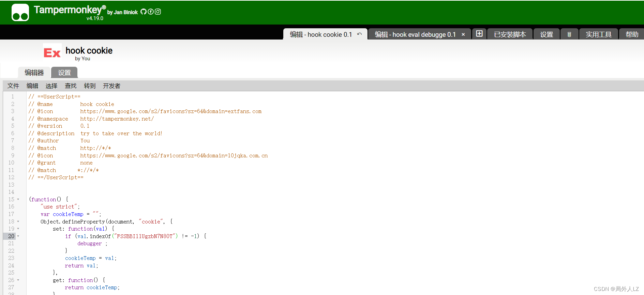The width and height of the screenshot is (644, 295).
Task: Click the (function() { line
Action: [x=49, y=200]
